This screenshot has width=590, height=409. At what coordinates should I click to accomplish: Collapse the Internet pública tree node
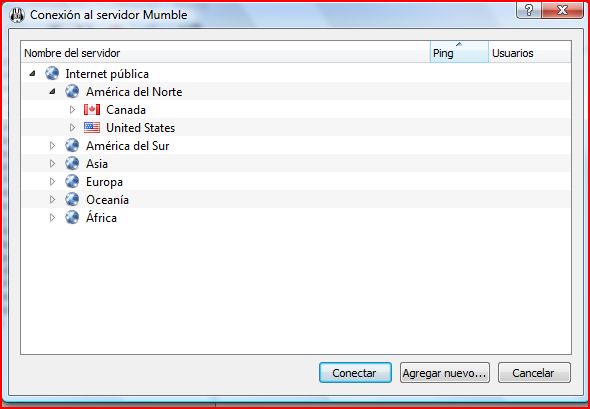pyautogui.click(x=32, y=74)
